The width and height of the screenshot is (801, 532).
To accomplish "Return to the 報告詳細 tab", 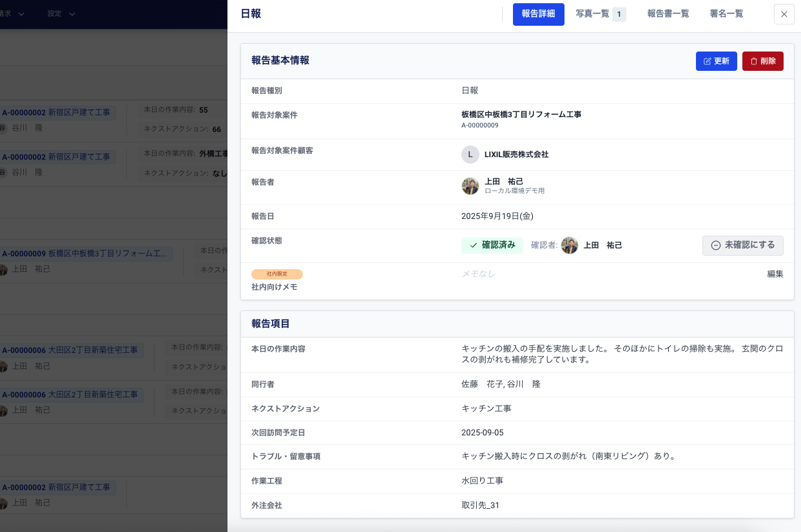I will pyautogui.click(x=539, y=14).
